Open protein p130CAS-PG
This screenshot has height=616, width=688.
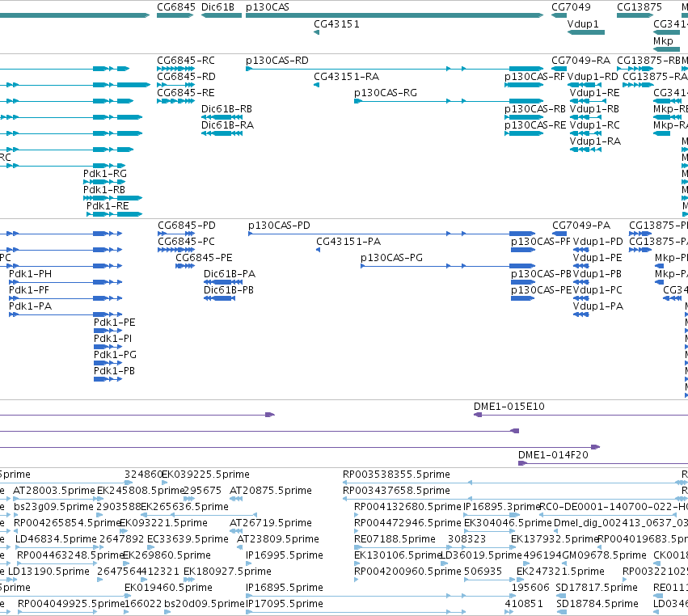click(x=391, y=258)
